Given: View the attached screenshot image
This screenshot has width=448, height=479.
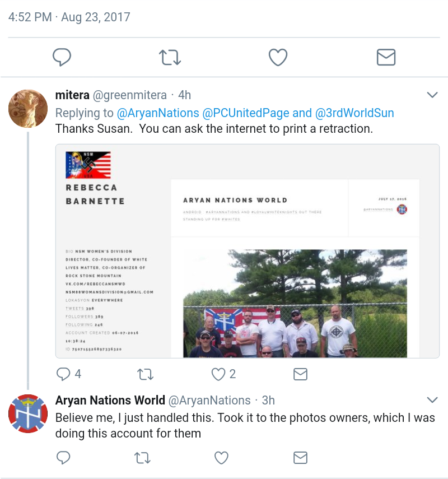Looking at the screenshot, I should click(247, 251).
